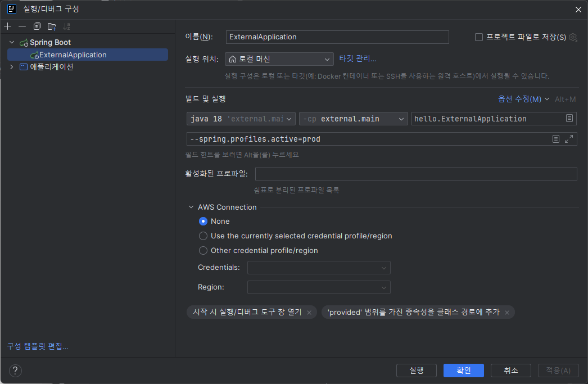Open the gear icon beside 프로젝트 파일로 저장

573,37
